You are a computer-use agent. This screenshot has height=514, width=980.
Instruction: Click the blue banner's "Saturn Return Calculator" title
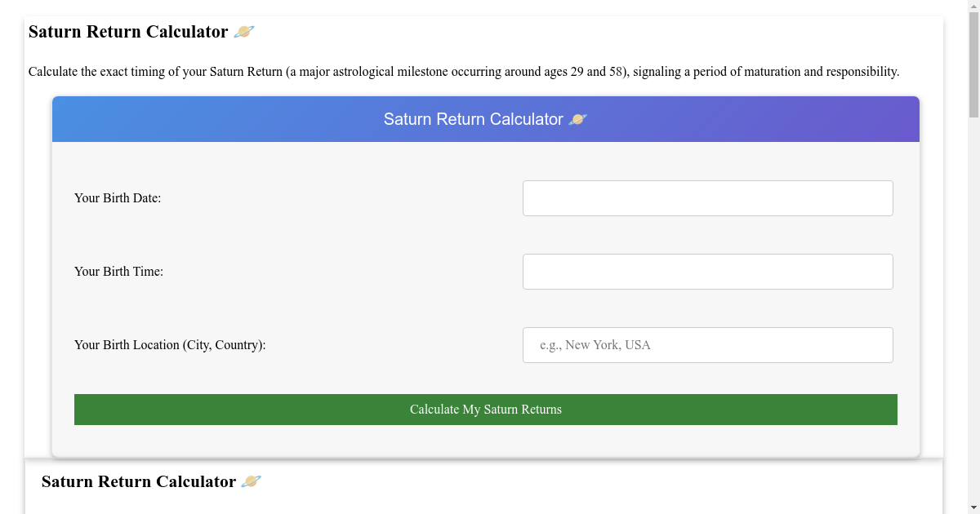point(473,119)
